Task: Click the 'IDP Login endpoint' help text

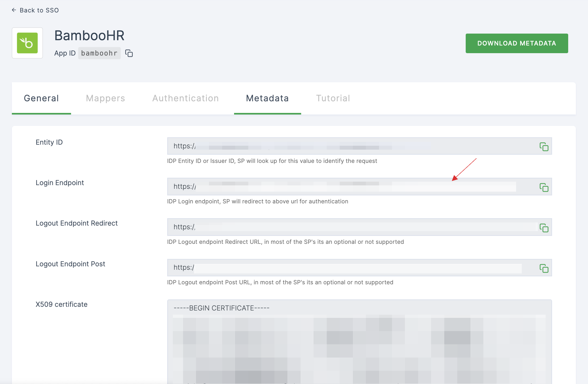Action: 258,201
